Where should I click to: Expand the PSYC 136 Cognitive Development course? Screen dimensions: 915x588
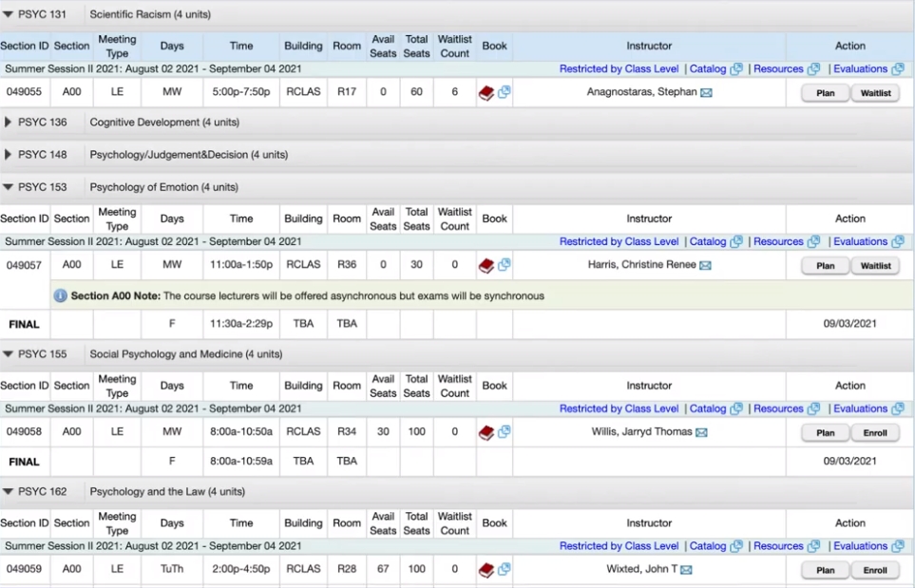8,123
